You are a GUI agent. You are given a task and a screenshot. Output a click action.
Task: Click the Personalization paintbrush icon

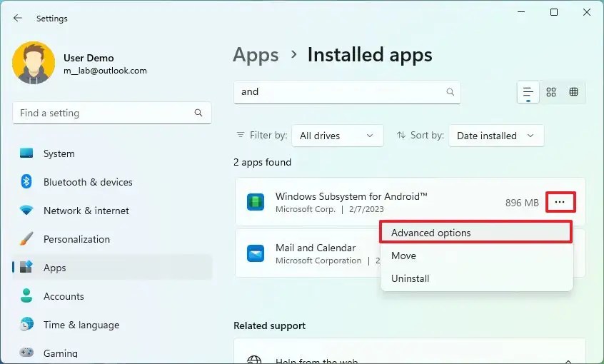click(26, 239)
